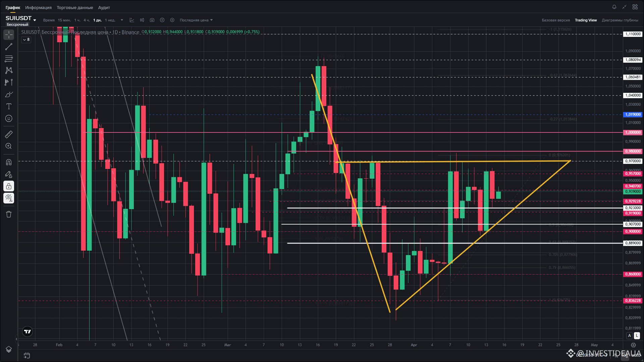
Task: Click the notification bell icon
Action: [x=614, y=7]
